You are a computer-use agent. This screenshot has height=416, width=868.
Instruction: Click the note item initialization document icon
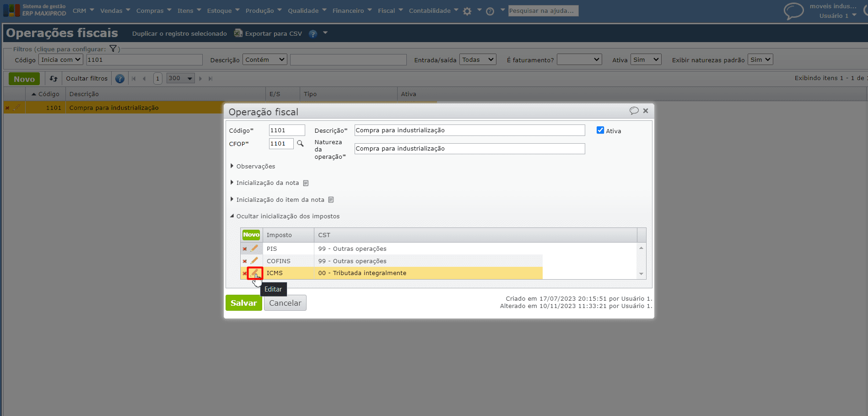pos(331,200)
